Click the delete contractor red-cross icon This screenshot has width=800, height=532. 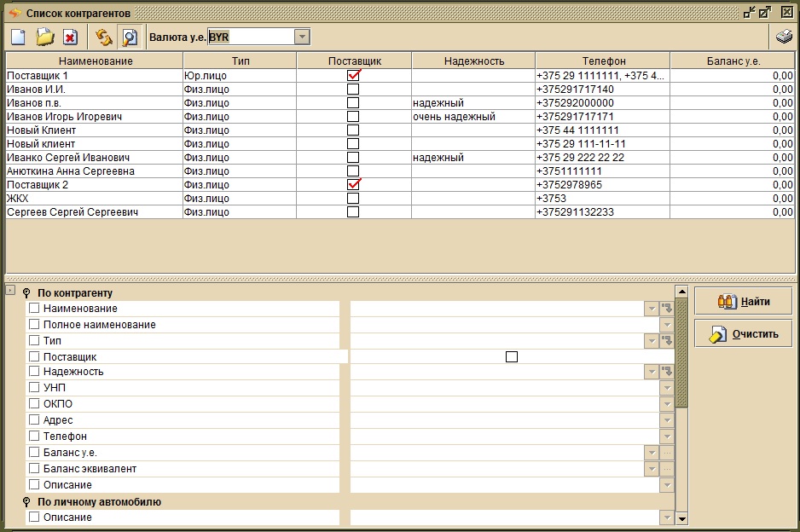(x=71, y=38)
